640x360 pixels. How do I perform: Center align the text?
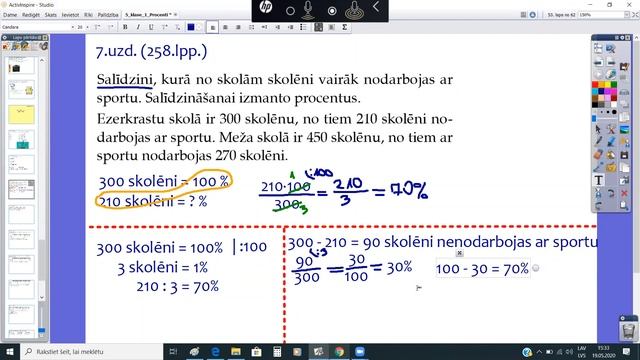click(225, 27)
